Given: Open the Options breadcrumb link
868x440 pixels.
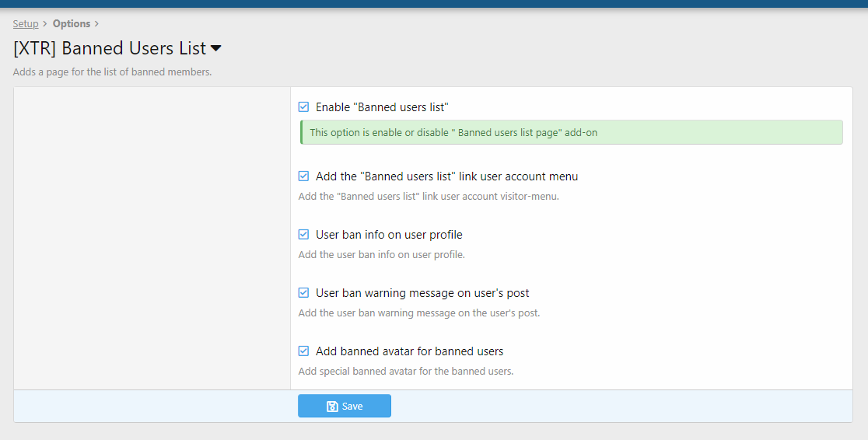Looking at the screenshot, I should click(x=72, y=24).
